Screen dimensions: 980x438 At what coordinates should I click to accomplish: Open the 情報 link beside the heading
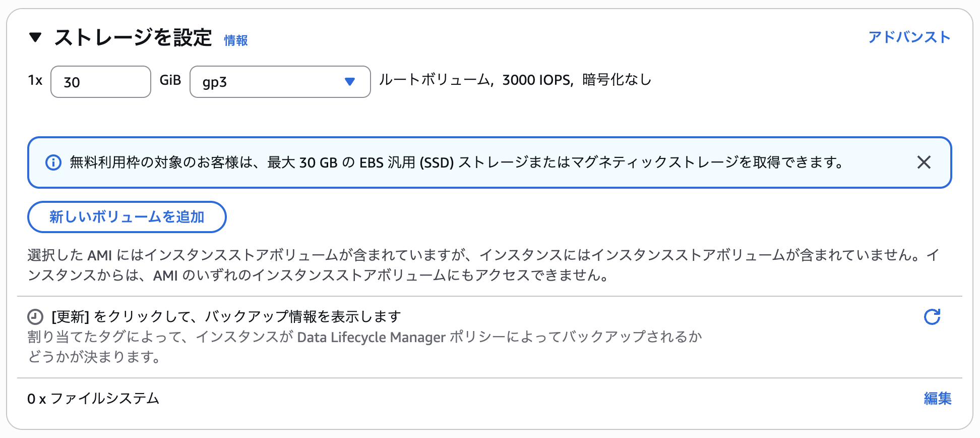[x=235, y=40]
